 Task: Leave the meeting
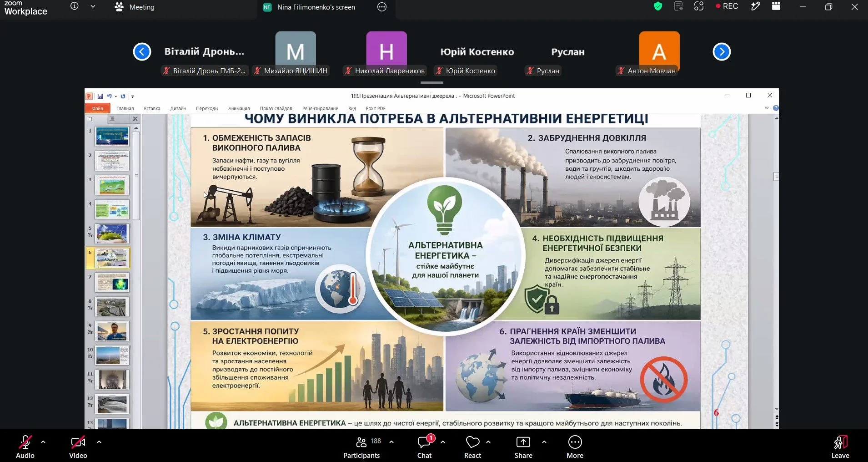pos(840,447)
